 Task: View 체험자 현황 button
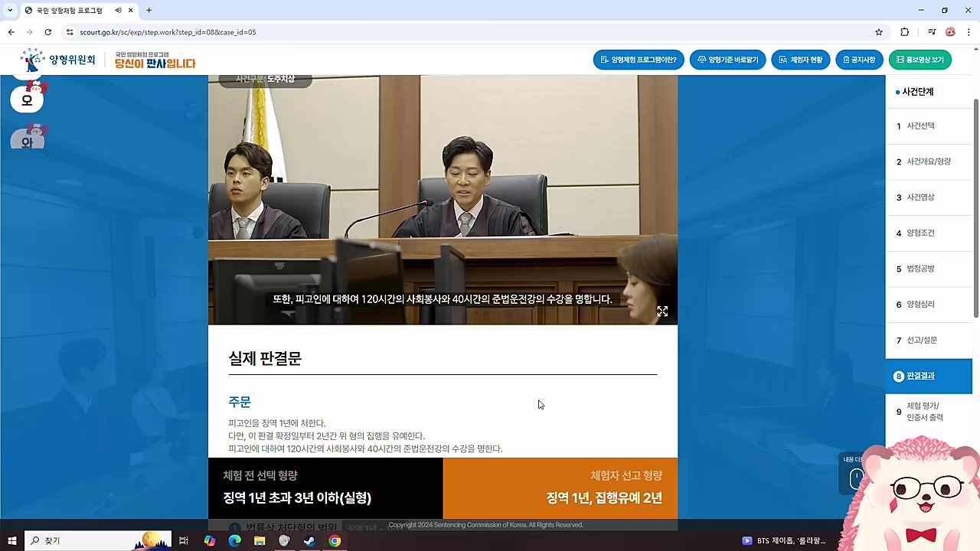[x=801, y=60]
